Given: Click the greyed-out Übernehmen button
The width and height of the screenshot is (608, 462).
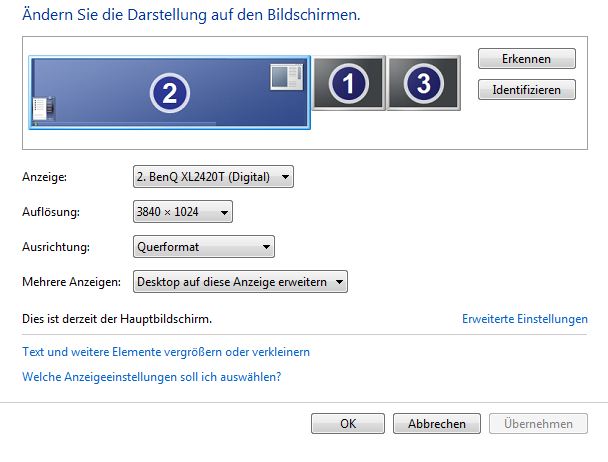Looking at the screenshot, I should tap(538, 424).
